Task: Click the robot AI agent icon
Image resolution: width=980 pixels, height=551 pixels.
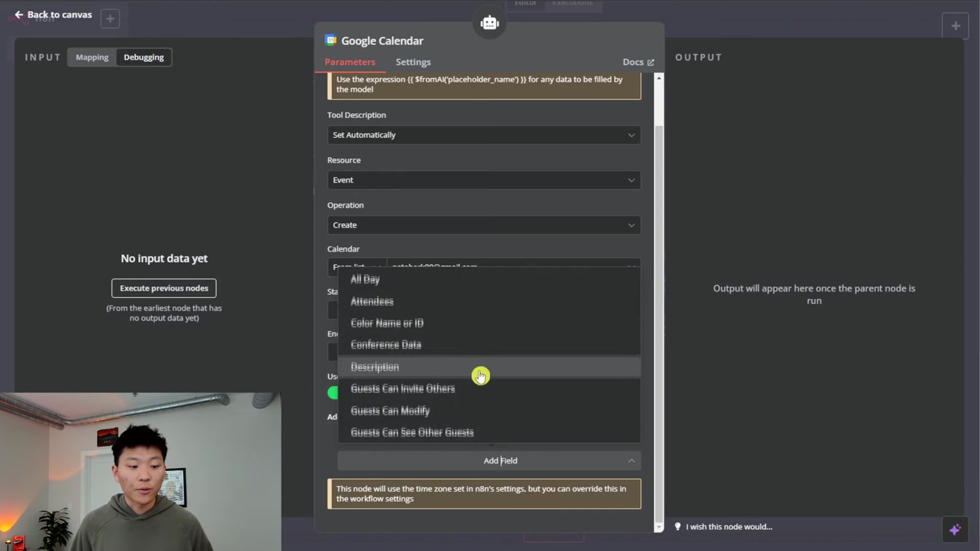Action: (489, 23)
